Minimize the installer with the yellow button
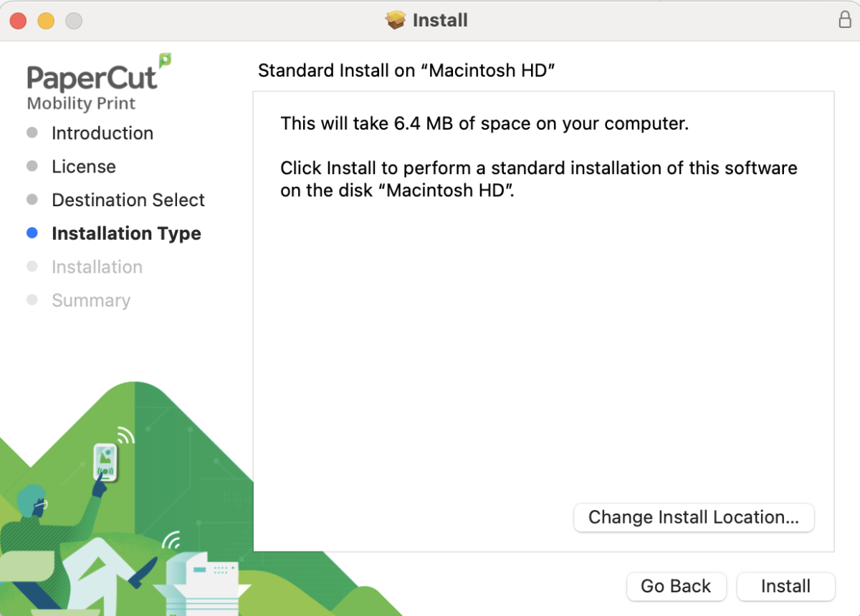The height and width of the screenshot is (616, 860). coord(46,21)
